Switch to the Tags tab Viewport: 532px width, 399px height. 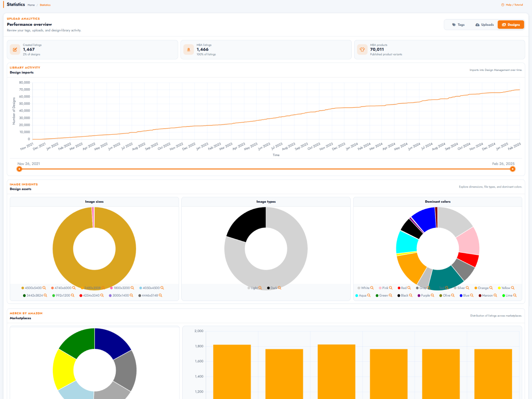[x=458, y=25]
